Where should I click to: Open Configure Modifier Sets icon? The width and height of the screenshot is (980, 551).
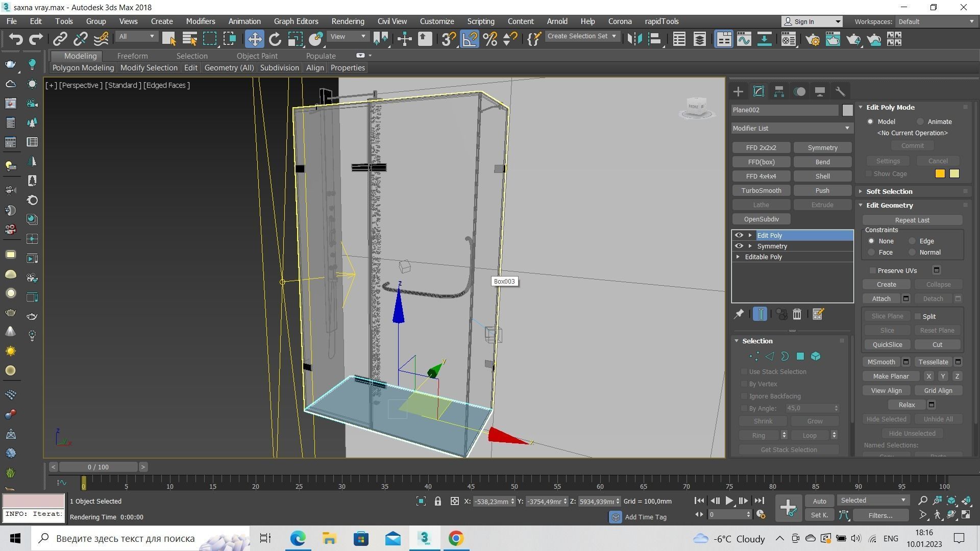pyautogui.click(x=818, y=314)
